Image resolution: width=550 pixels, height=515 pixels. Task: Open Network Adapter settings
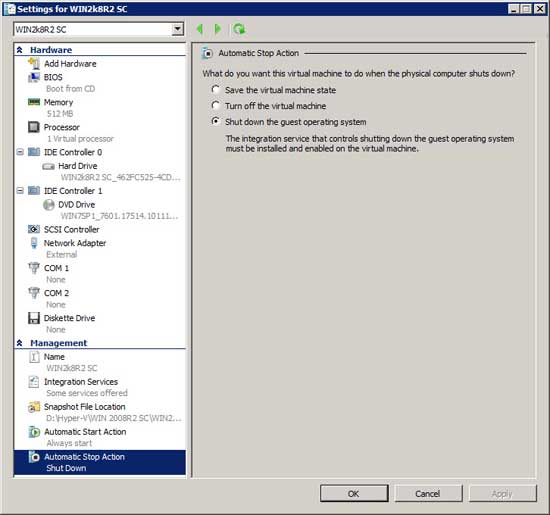[75, 243]
